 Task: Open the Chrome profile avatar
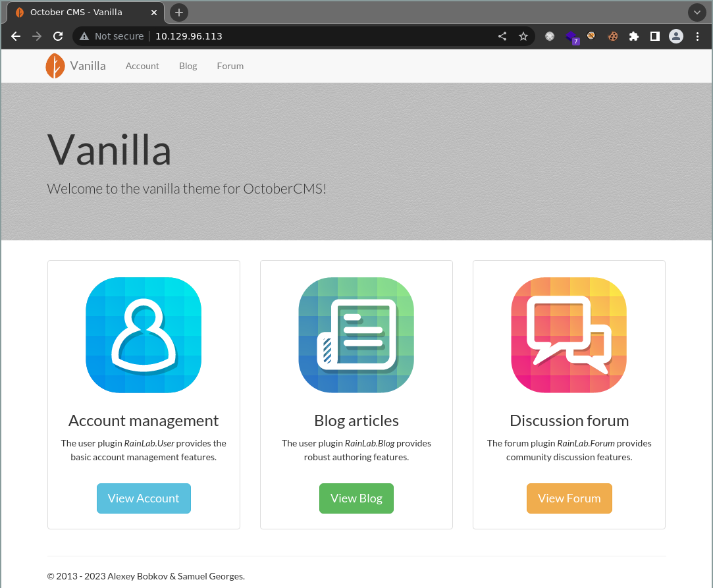[676, 36]
